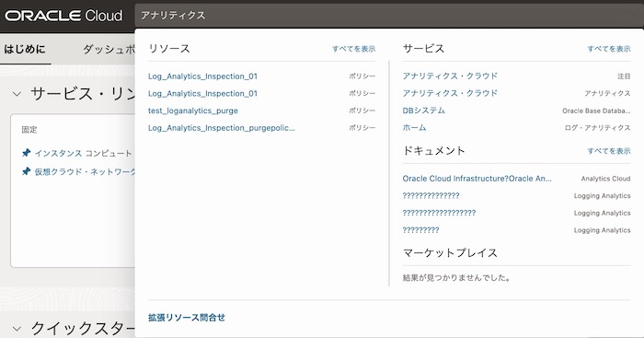Click the ドキュメント section heading

click(433, 150)
